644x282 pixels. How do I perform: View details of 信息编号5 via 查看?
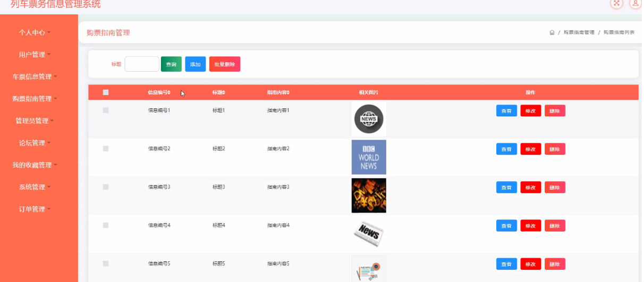tap(506, 264)
